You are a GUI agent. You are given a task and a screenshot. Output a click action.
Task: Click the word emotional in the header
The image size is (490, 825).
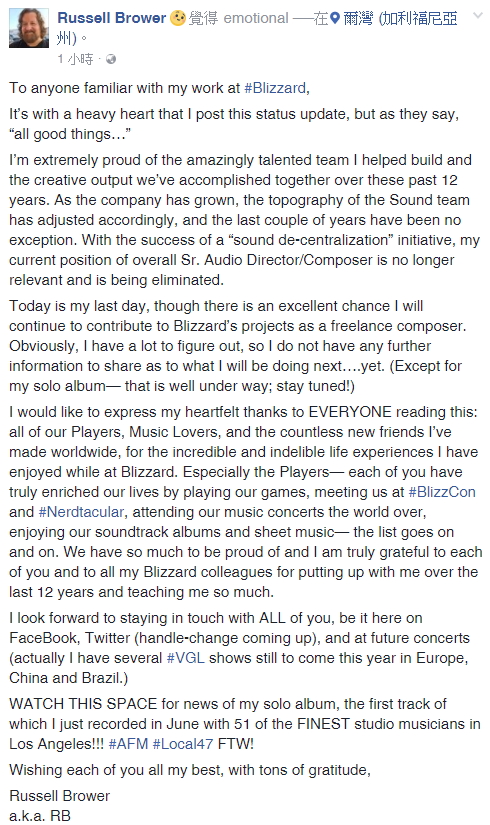coord(256,18)
